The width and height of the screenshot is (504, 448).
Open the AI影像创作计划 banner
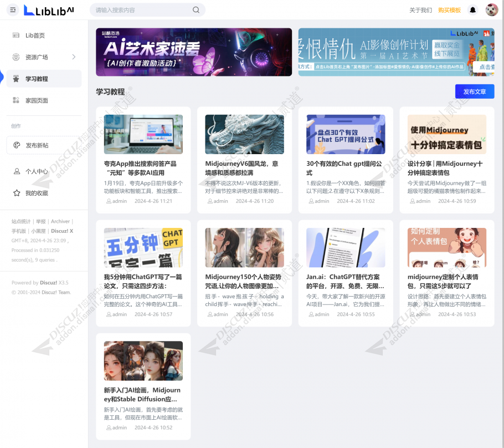pyautogui.click(x=396, y=52)
